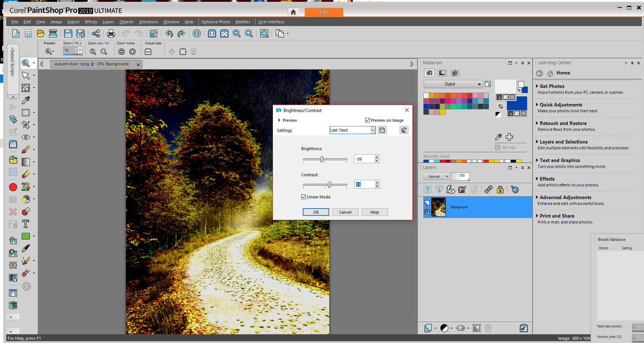This screenshot has width=644, height=343.
Task: Select the Text tool
Action: click(x=26, y=224)
